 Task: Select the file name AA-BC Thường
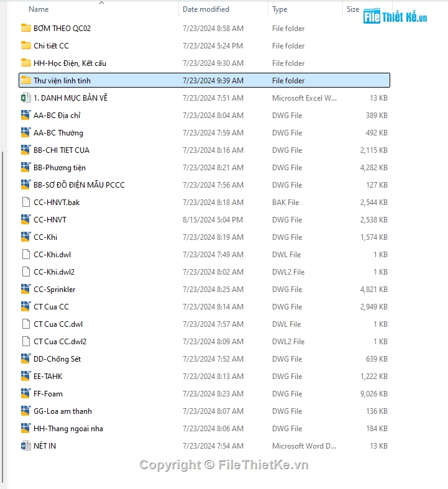pyautogui.click(x=58, y=133)
